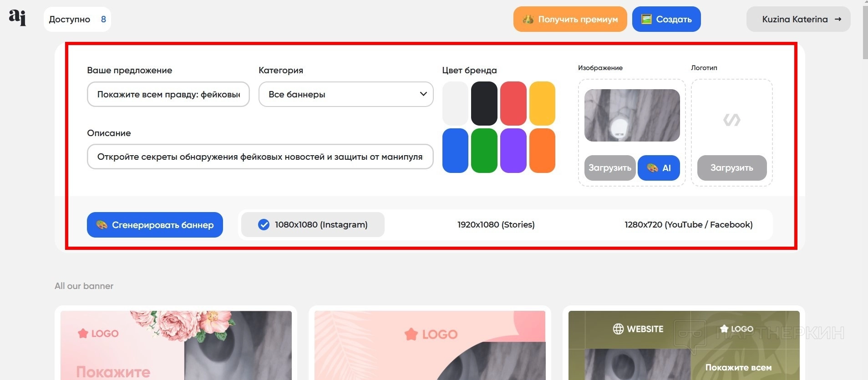Image resolution: width=868 pixels, height=380 pixels.
Task: Open the Категория dropdown 'Все баннеры'
Action: click(x=346, y=94)
